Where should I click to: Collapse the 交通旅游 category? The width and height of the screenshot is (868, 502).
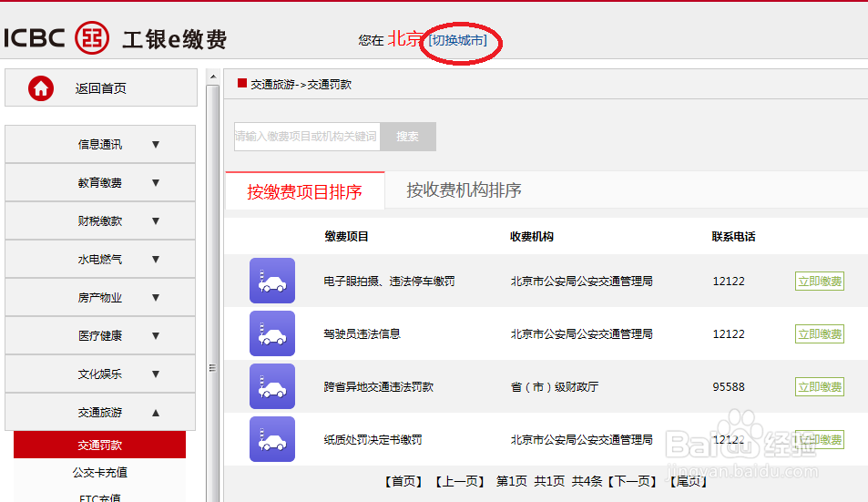[x=100, y=412]
